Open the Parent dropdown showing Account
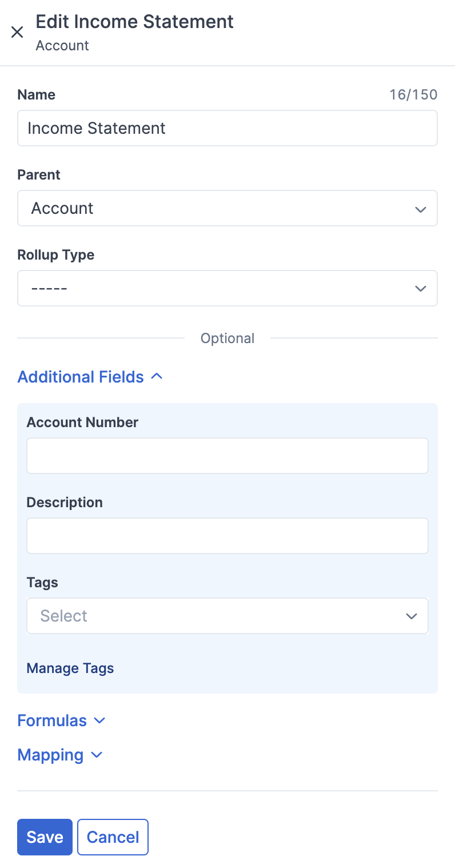Viewport: 455px width, 868px height. (x=227, y=208)
